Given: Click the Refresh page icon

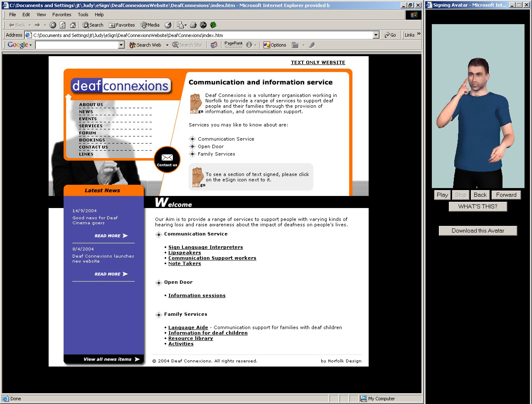Looking at the screenshot, I should 62,25.
